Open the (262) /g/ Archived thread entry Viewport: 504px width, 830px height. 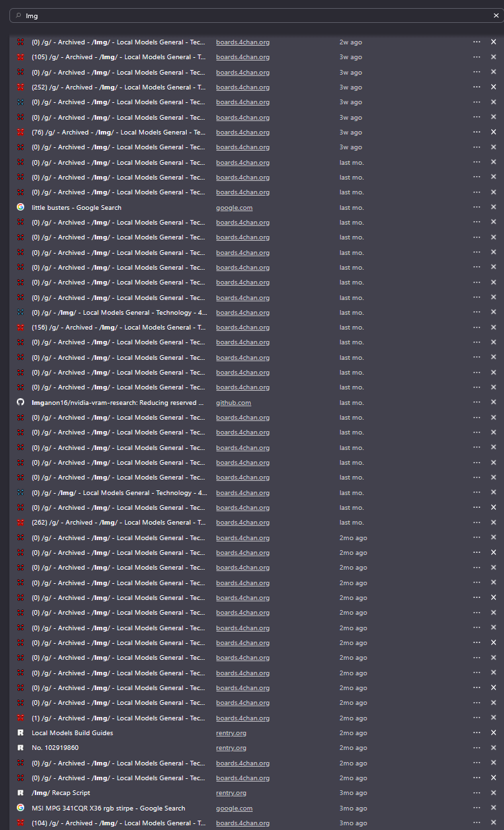point(118,523)
